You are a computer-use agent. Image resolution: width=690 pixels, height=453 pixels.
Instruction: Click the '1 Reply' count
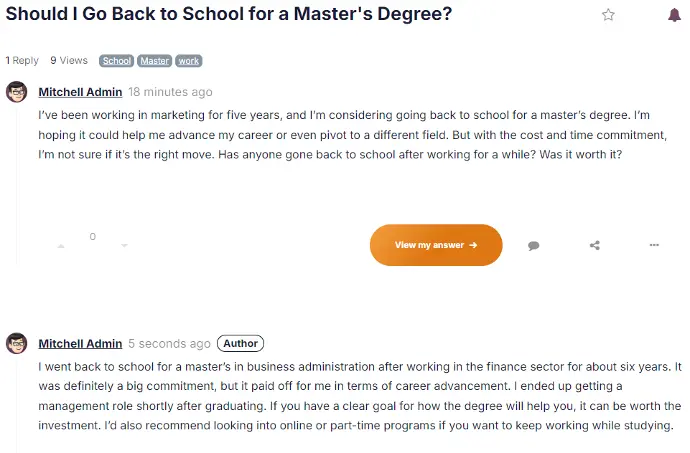22,61
